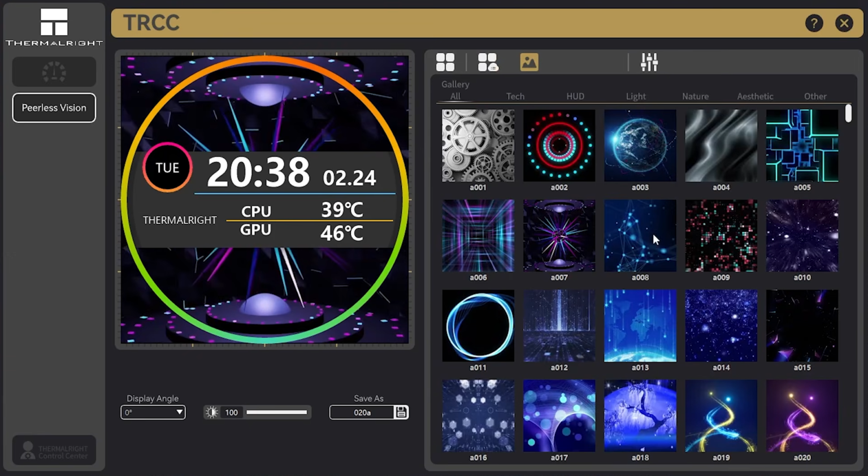Select the local themes grid icon
This screenshot has width=868, height=476.
coord(445,62)
